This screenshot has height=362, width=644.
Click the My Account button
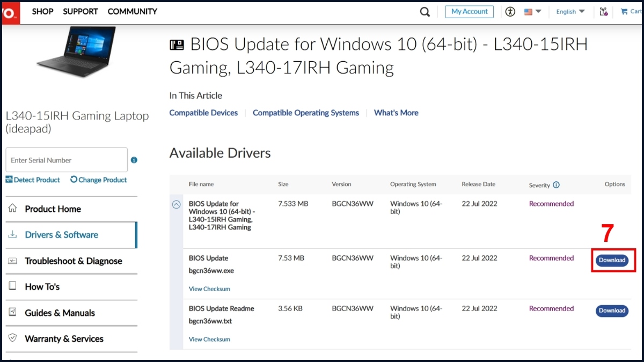pyautogui.click(x=469, y=12)
